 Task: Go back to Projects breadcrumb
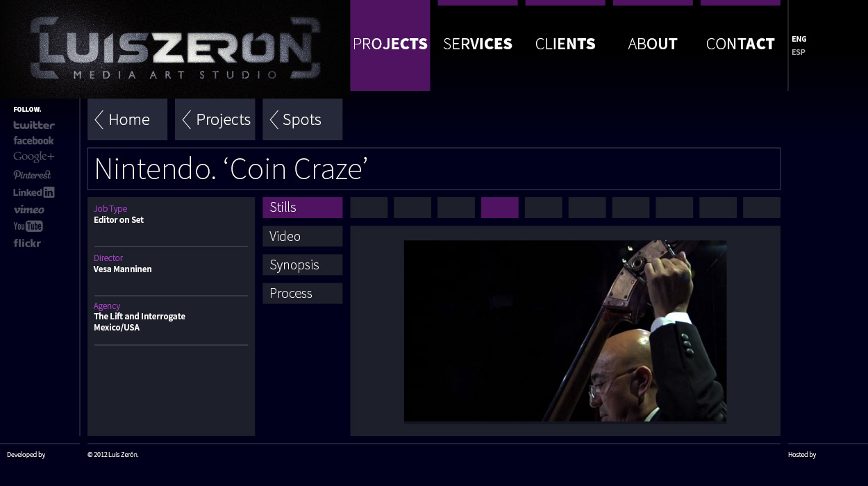(215, 119)
